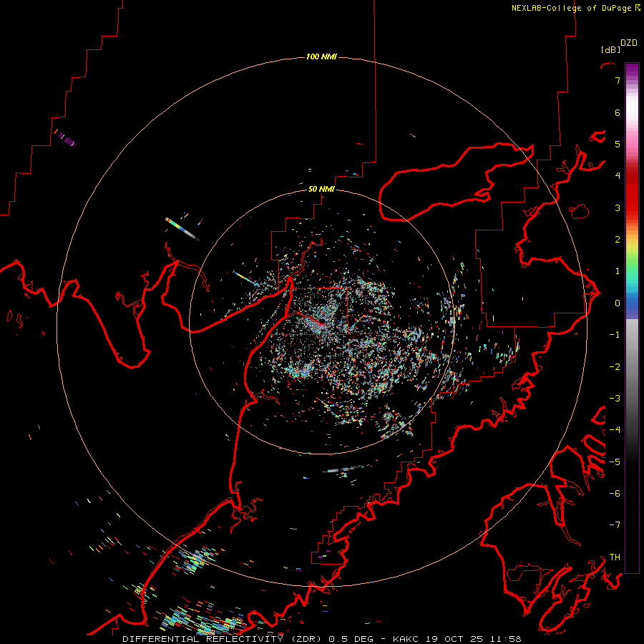Click the TH label on the color scale
644x644 pixels.
615,557
